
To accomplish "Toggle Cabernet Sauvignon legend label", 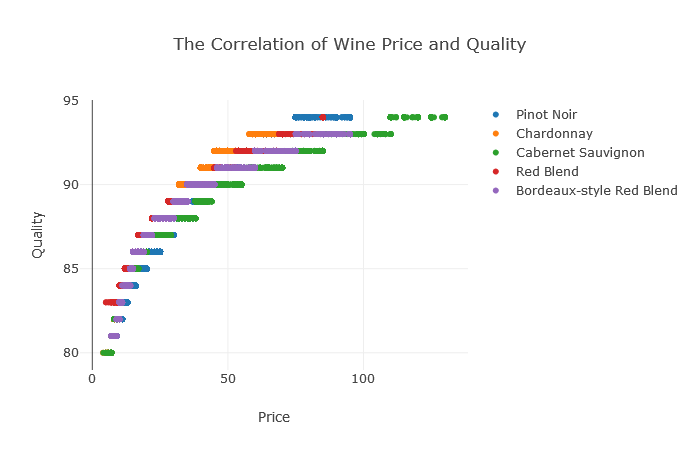I will point(580,153).
